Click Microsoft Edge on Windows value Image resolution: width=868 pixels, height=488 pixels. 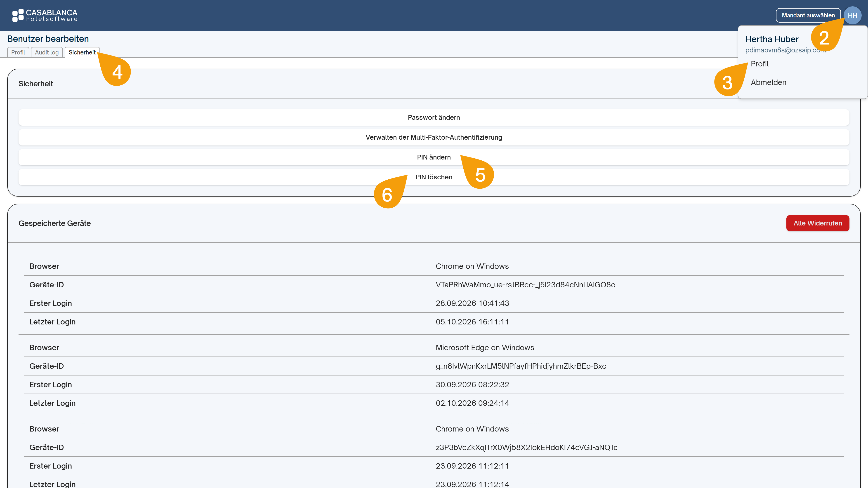(485, 347)
